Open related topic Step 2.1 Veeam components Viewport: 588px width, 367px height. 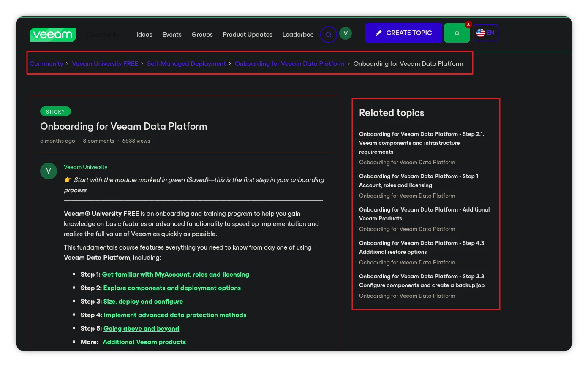coord(422,143)
